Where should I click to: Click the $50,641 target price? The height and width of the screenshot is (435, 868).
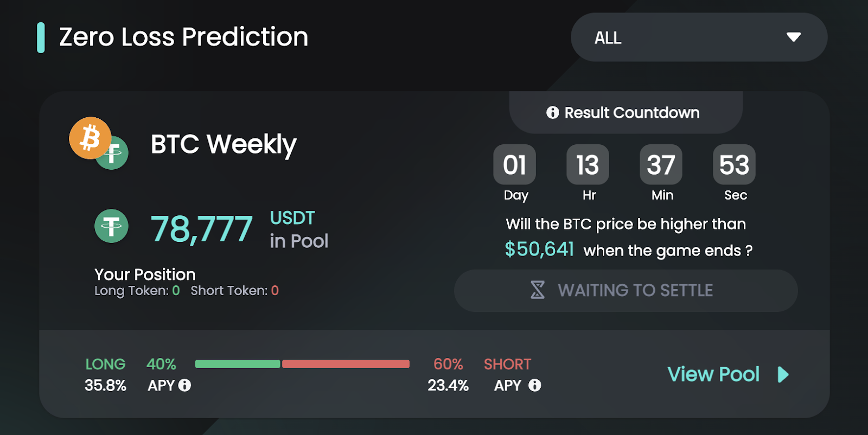coord(539,250)
